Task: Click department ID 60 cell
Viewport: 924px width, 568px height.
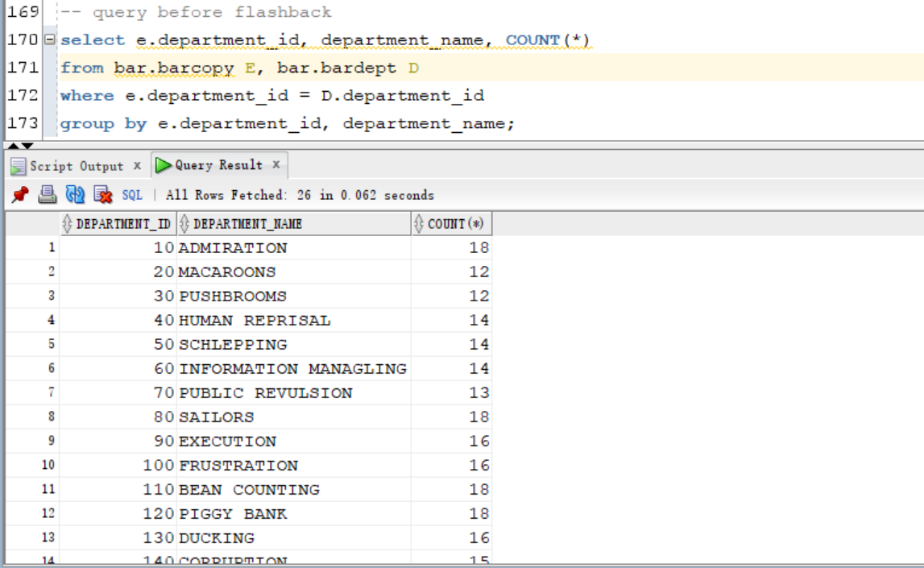Action: point(118,369)
